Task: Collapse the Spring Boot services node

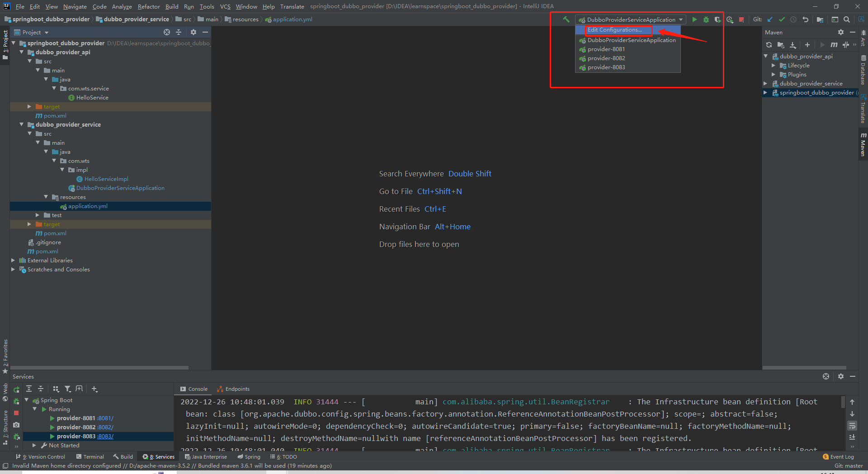Action: point(27,400)
